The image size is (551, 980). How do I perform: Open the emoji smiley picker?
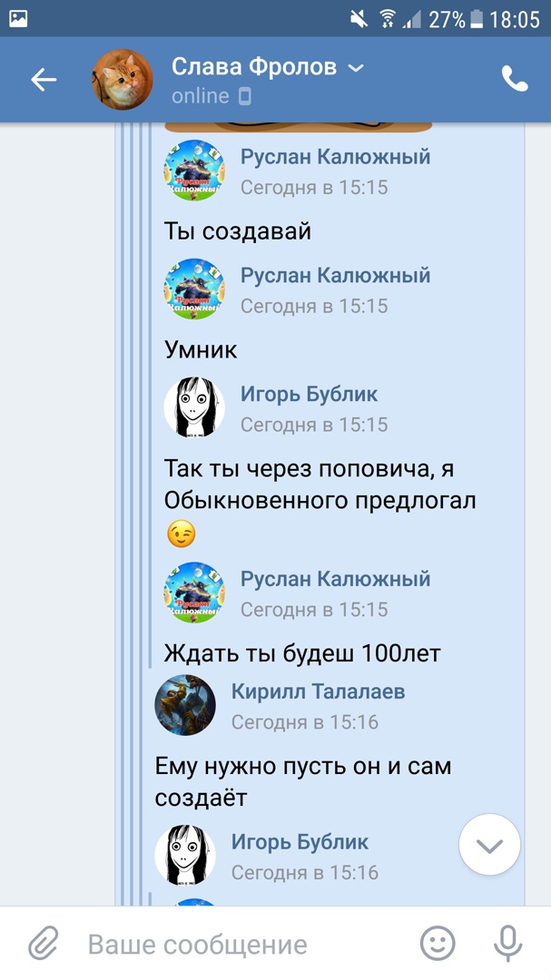[x=438, y=943]
